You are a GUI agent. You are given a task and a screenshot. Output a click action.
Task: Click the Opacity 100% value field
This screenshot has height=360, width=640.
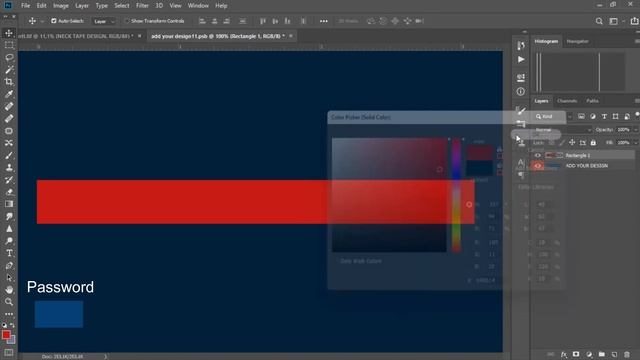[x=624, y=130]
